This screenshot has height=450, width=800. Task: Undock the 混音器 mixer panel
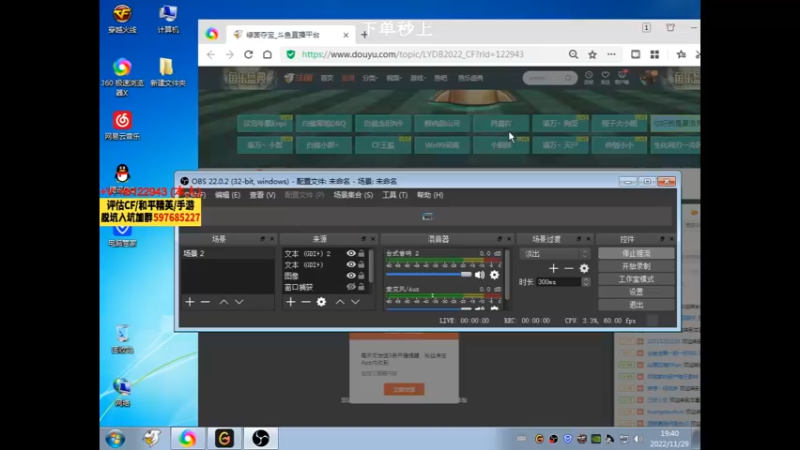click(499, 239)
